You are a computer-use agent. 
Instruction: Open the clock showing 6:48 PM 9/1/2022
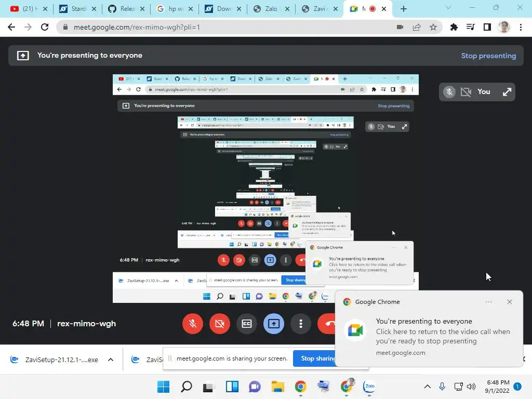click(x=497, y=387)
